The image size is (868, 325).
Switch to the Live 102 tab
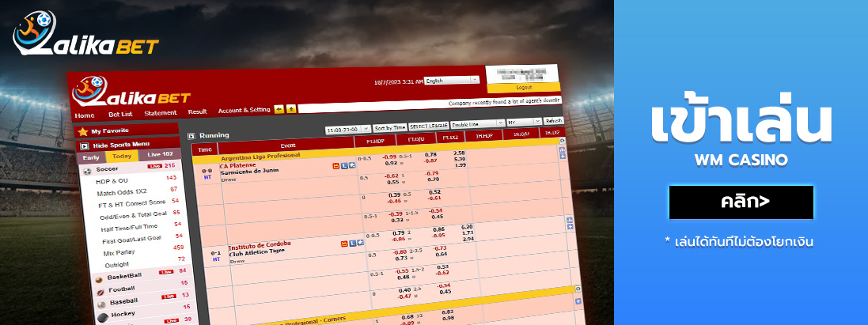(159, 154)
